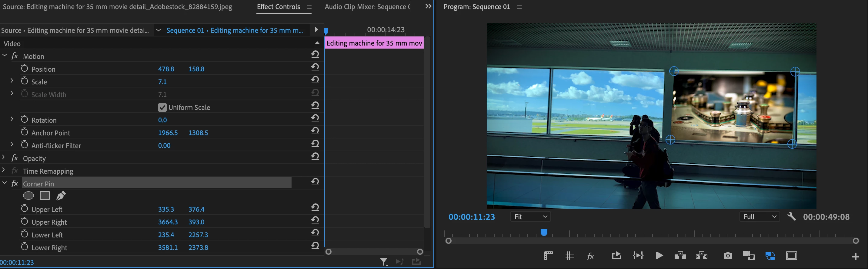This screenshot has height=269, width=868.
Task: Toggle Comparison View button
Action: tap(749, 256)
